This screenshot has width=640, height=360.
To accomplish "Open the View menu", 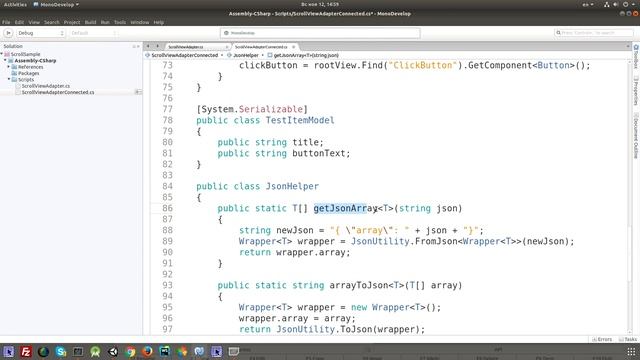I will coord(34,22).
